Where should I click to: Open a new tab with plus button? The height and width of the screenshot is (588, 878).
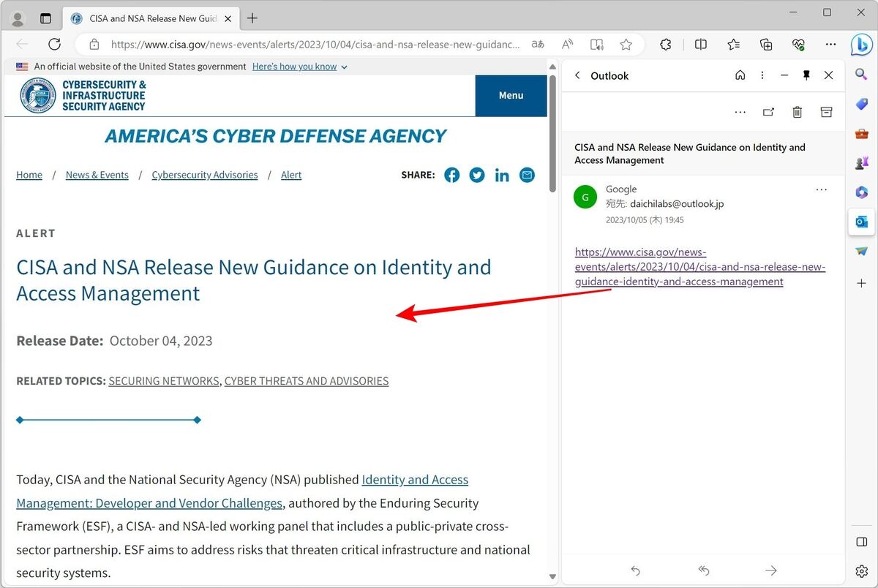point(253,18)
